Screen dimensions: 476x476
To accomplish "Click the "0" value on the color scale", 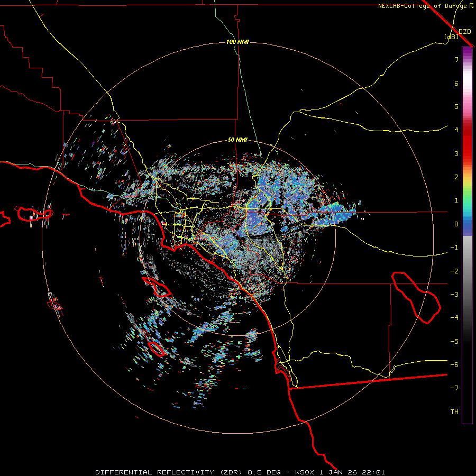I will [x=456, y=224].
